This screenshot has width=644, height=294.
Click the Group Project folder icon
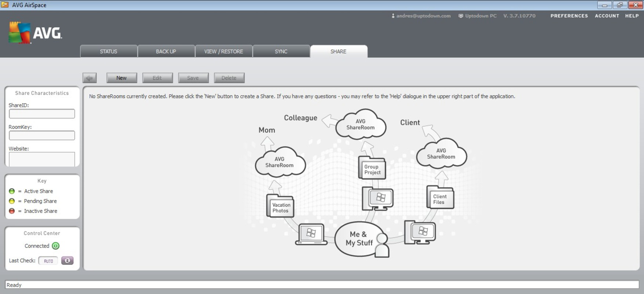coord(372,168)
